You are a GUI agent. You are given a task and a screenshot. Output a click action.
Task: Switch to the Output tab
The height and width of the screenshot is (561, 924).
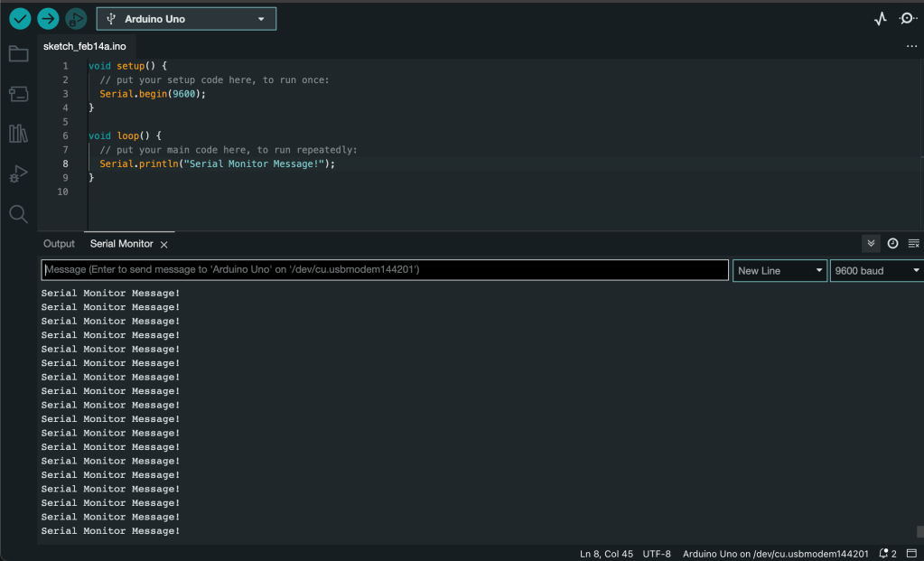point(60,244)
